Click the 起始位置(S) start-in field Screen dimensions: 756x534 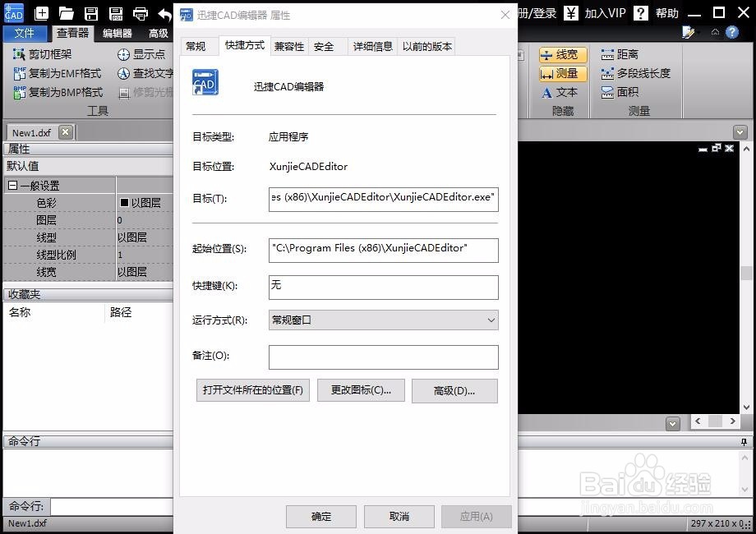point(383,250)
